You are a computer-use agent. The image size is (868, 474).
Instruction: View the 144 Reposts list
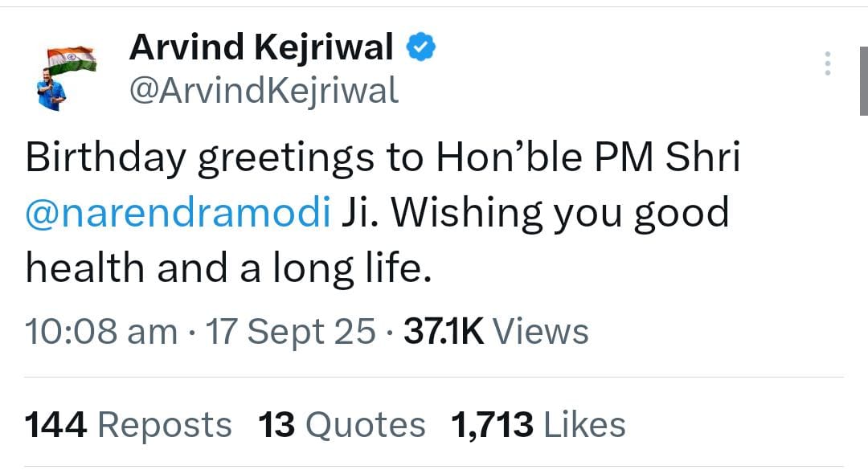click(x=129, y=424)
